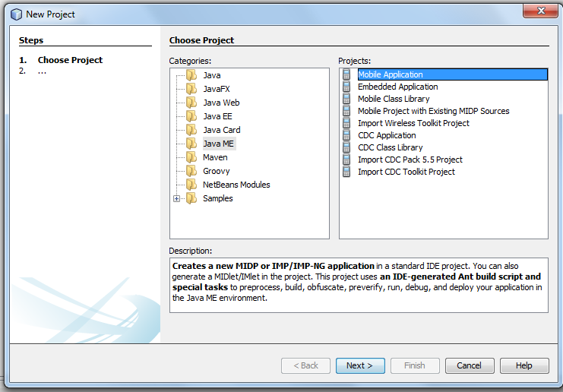Click the disabled Back button
This screenshot has width=563, height=392.
(305, 365)
